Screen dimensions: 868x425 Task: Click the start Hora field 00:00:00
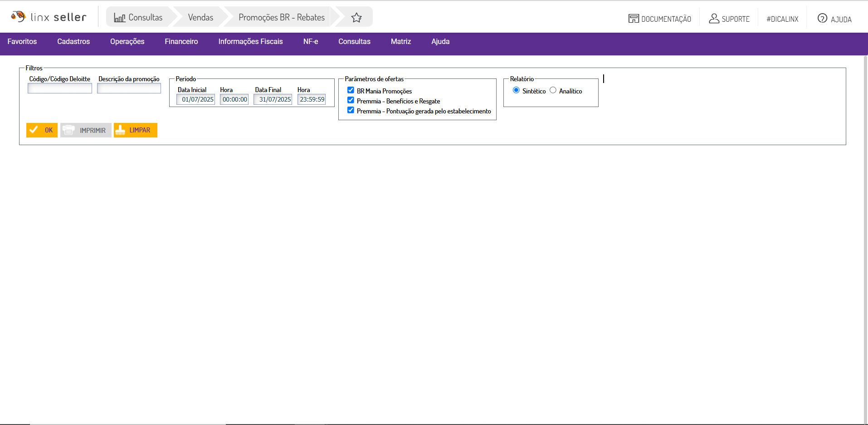coord(234,99)
